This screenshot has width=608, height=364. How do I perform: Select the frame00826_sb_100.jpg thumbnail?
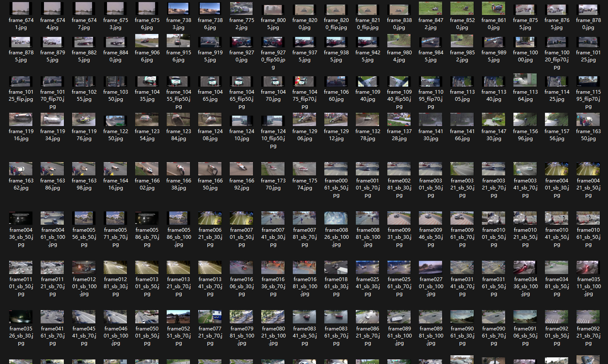pos(336,218)
